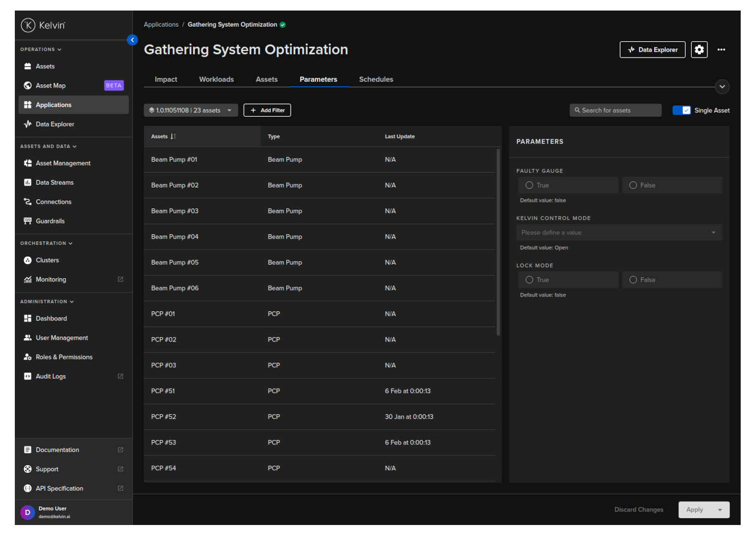The width and height of the screenshot is (756, 536).
Task: Open the three-dot more options menu
Action: pos(721,50)
